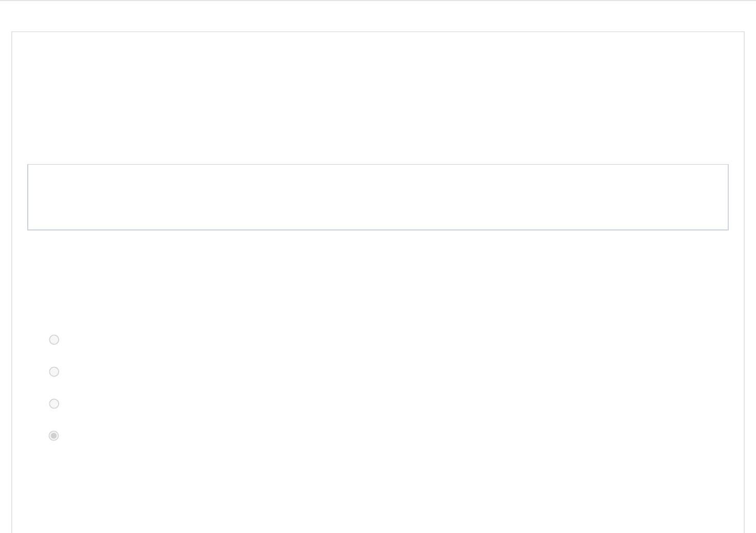756x533 pixels.
Task: Select the middle unselected radio button
Action: click(54, 371)
